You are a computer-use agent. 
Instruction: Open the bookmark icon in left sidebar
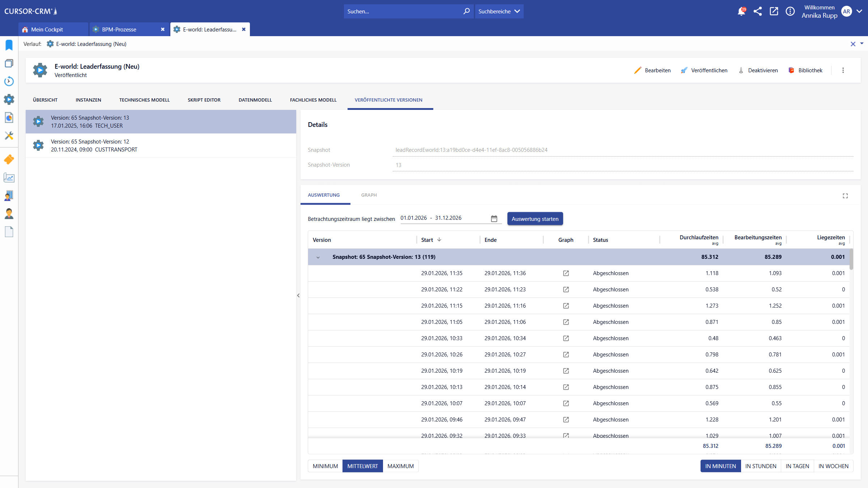pyautogui.click(x=9, y=45)
